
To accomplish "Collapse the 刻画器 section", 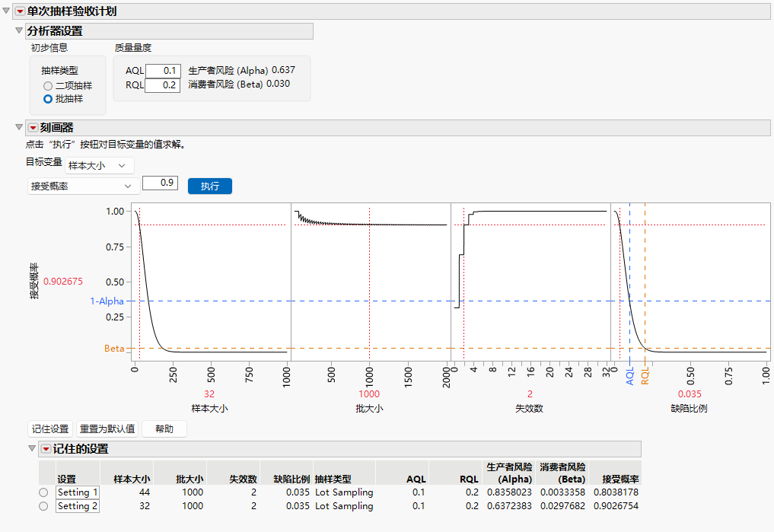I will pos(19,127).
